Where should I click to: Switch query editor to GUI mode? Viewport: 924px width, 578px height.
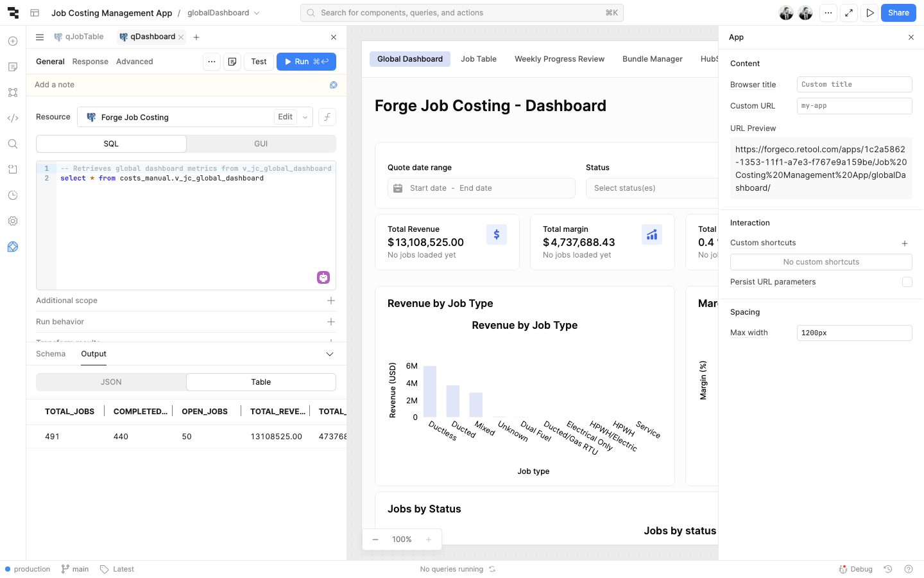[261, 144]
